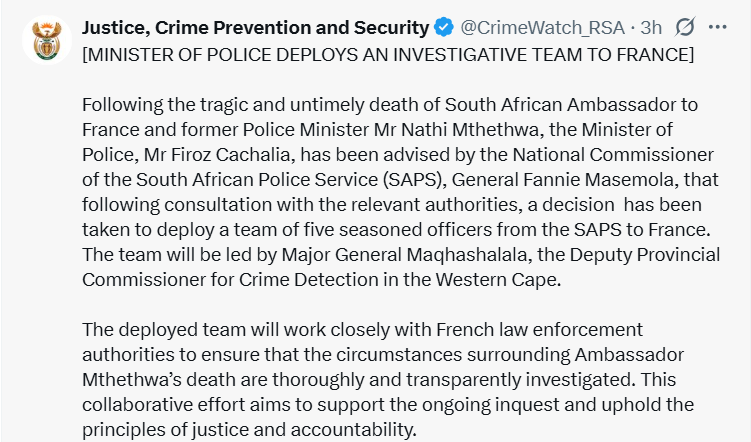Click the bracketed MINISTER OF POLICE headline

click(x=387, y=53)
